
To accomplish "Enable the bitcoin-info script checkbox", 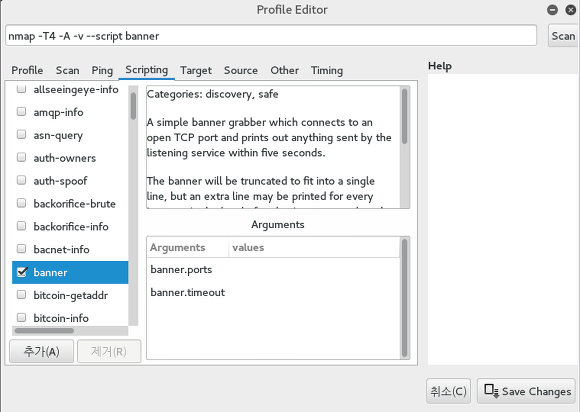I will pyautogui.click(x=21, y=318).
